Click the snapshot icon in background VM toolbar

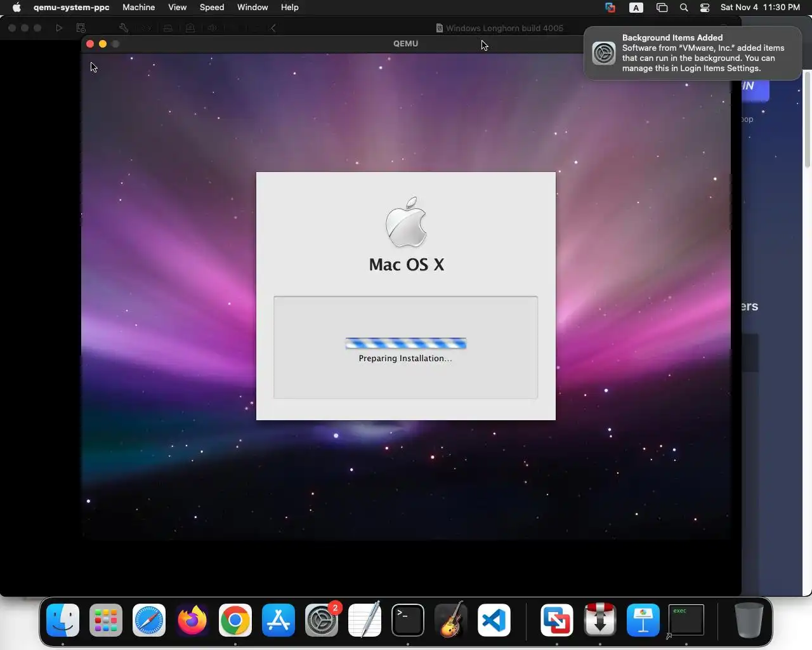coord(81,28)
